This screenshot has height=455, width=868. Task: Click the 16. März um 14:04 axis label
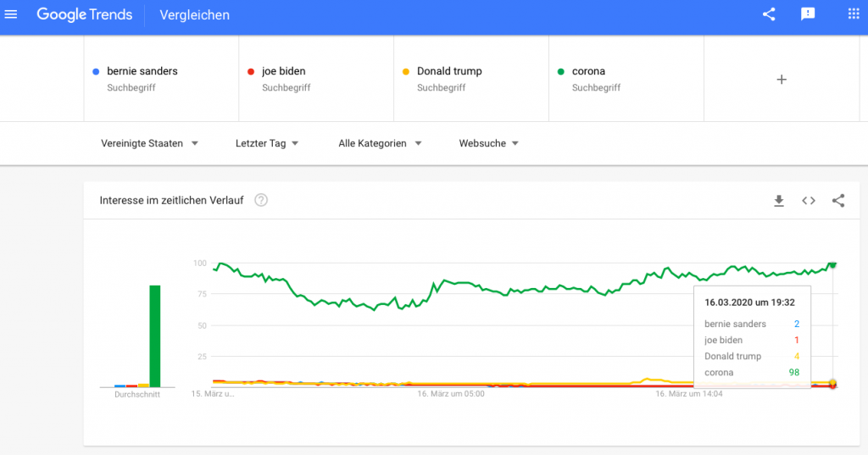coord(688,393)
